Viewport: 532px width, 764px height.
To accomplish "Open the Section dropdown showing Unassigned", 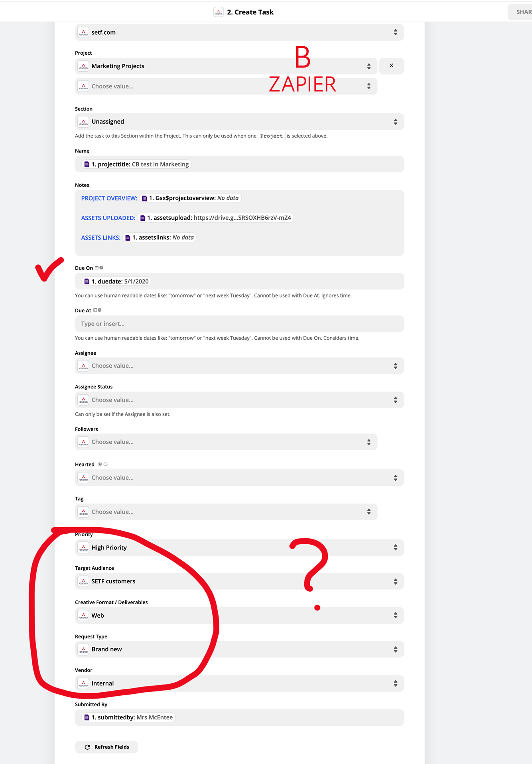I will pyautogui.click(x=239, y=122).
